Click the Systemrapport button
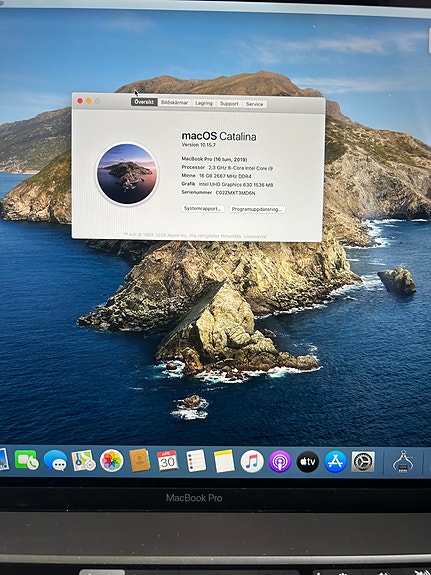The width and height of the screenshot is (431, 575). (203, 209)
